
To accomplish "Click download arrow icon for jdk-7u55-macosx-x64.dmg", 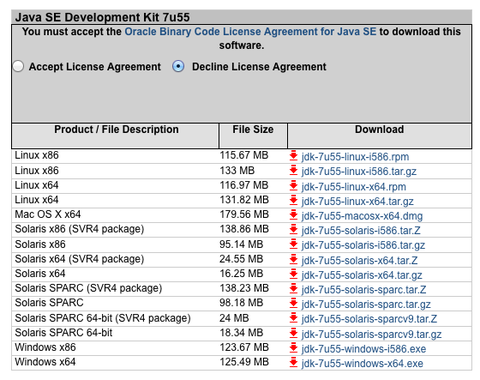I will click(293, 215).
